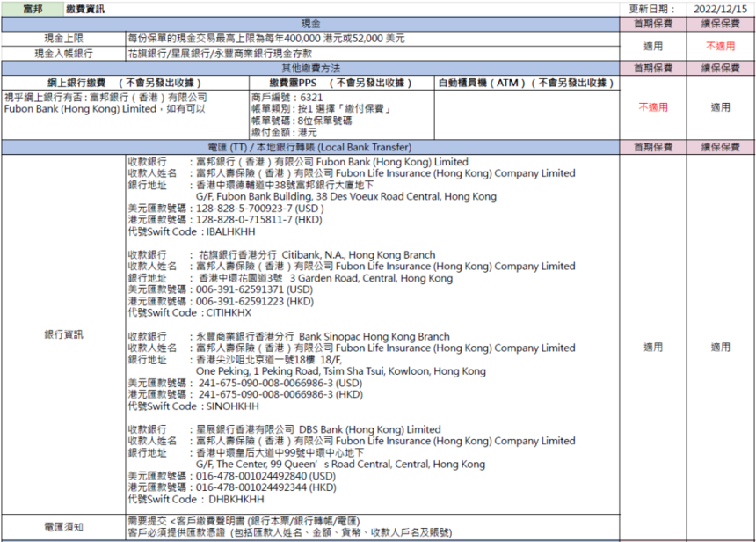The height and width of the screenshot is (542, 756).
Task: Click the green "富邦" cell
Action: (33, 9)
